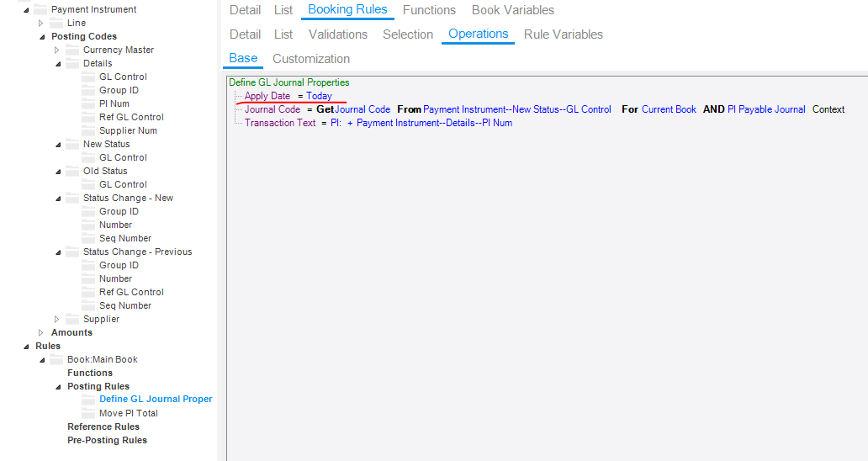Image resolution: width=868 pixels, height=461 pixels.
Task: Select the Base sub-tab
Action: coord(243,58)
